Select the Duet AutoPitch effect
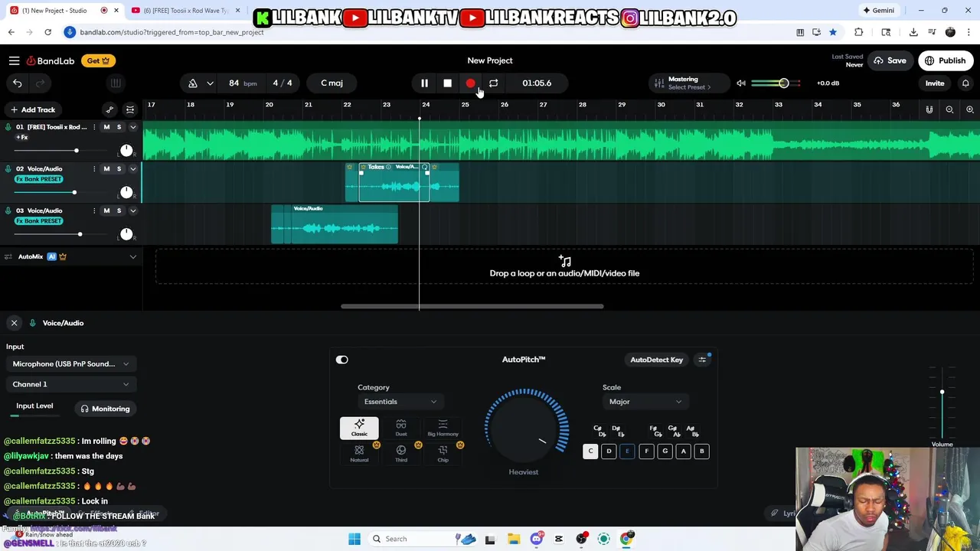The image size is (980, 551). click(401, 428)
